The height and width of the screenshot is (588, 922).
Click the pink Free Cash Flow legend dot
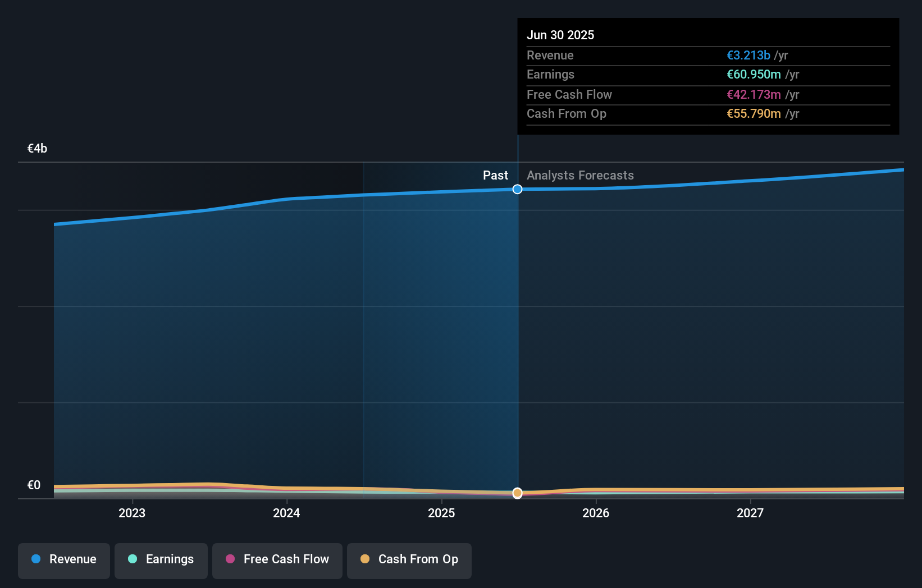click(230, 559)
